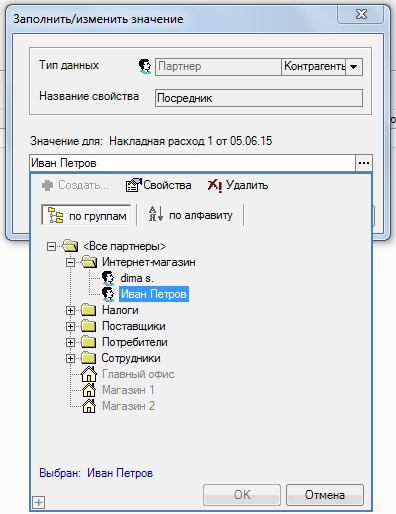Click the Магазин 1 house icon
The height and width of the screenshot is (514, 396).
pyautogui.click(x=89, y=390)
